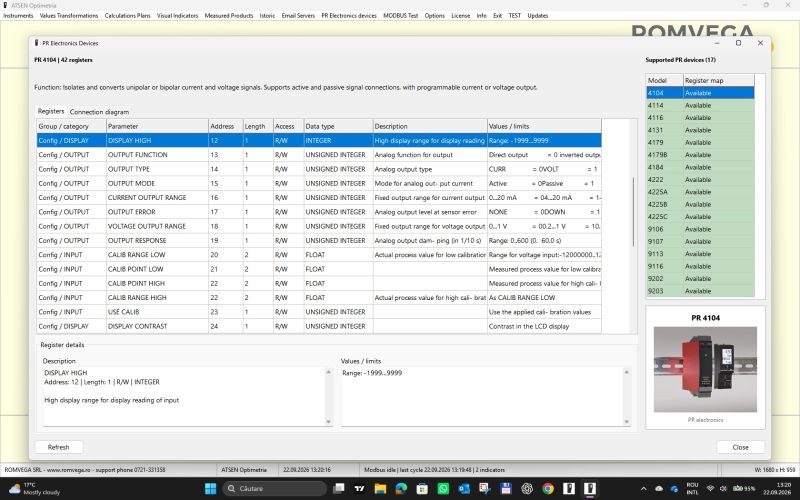Open WhatsApp from the taskbar
Viewport: 800px width, 500px height.
point(443,489)
